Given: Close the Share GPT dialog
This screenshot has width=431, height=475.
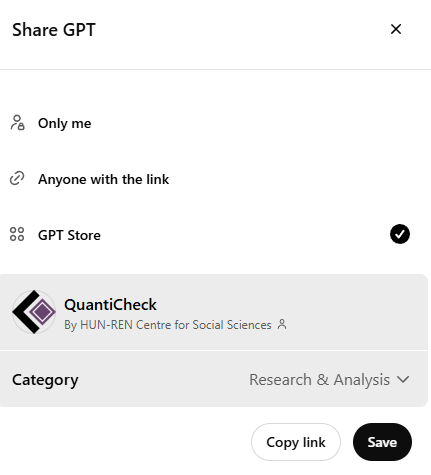Looking at the screenshot, I should pos(396,29).
